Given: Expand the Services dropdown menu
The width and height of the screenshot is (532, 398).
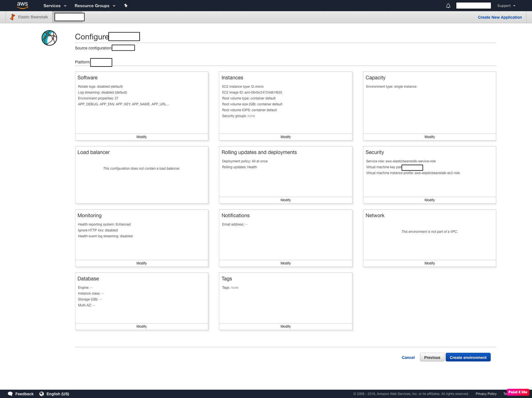Looking at the screenshot, I should click(55, 6).
